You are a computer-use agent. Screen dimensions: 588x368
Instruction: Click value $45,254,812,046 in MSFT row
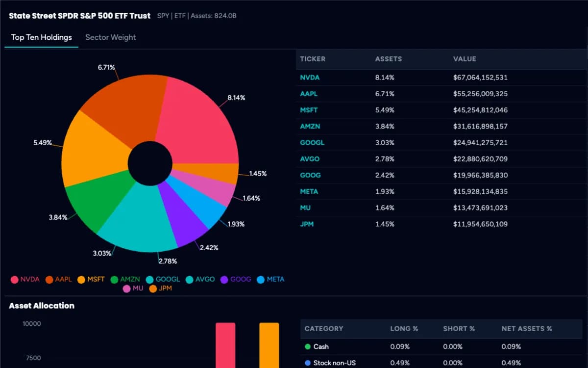(x=480, y=110)
